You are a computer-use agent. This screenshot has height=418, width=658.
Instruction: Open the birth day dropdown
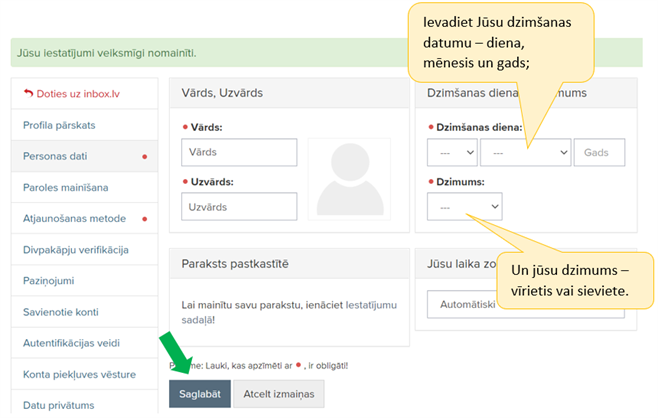coord(451,152)
